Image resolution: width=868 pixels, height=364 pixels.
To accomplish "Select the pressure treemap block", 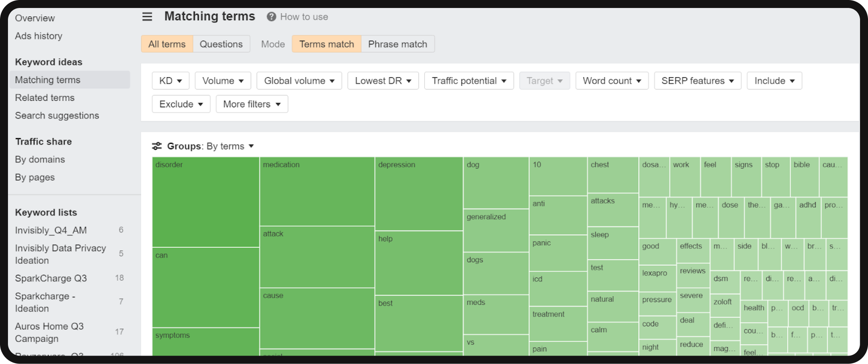I will [x=658, y=303].
